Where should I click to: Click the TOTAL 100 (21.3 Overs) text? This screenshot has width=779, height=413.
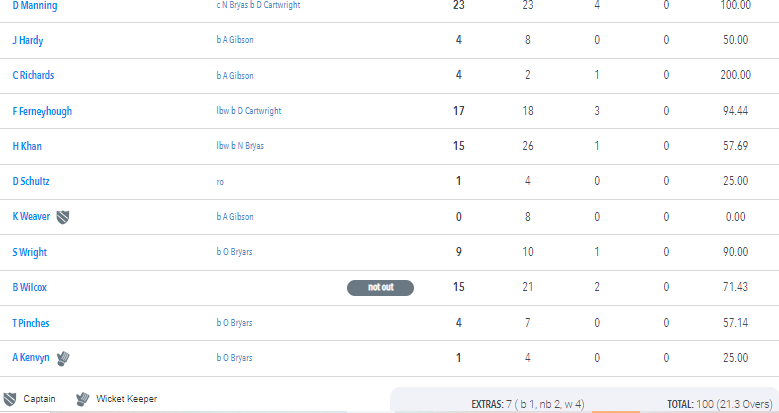720,404
